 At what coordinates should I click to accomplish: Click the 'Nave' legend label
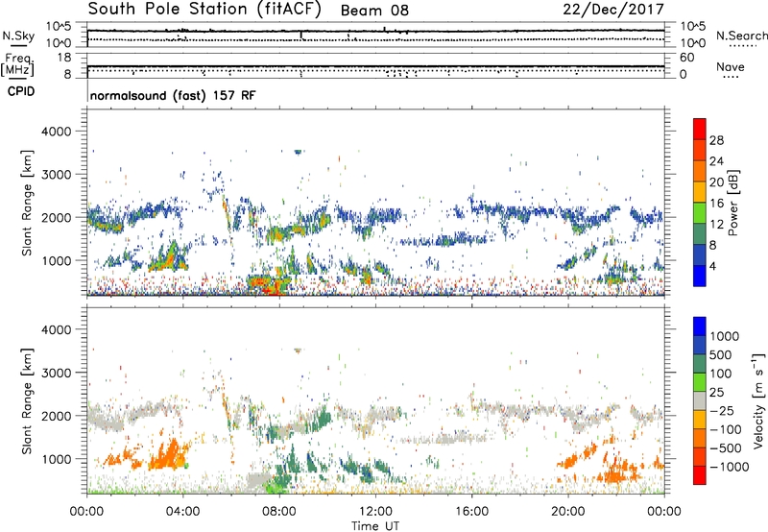click(x=731, y=66)
